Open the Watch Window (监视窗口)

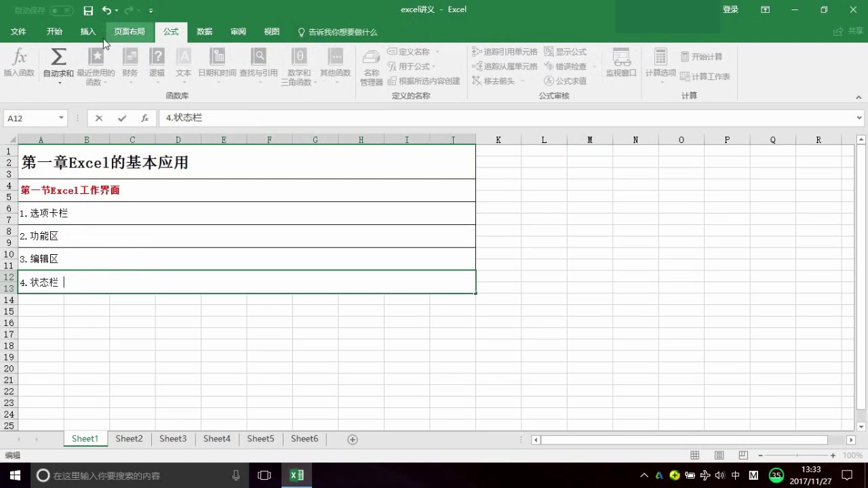[621, 66]
